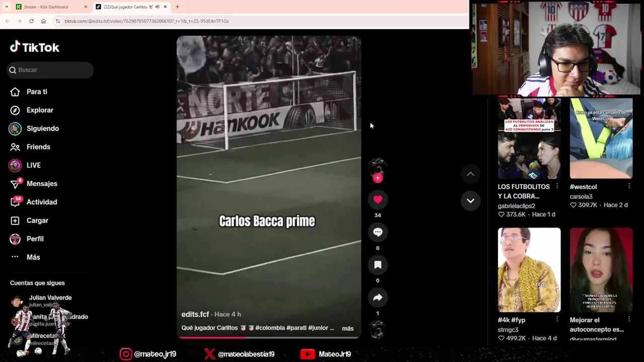Click LOS FUTBOLITOS Y LA COBRA title
644x362 pixels.
524,192
